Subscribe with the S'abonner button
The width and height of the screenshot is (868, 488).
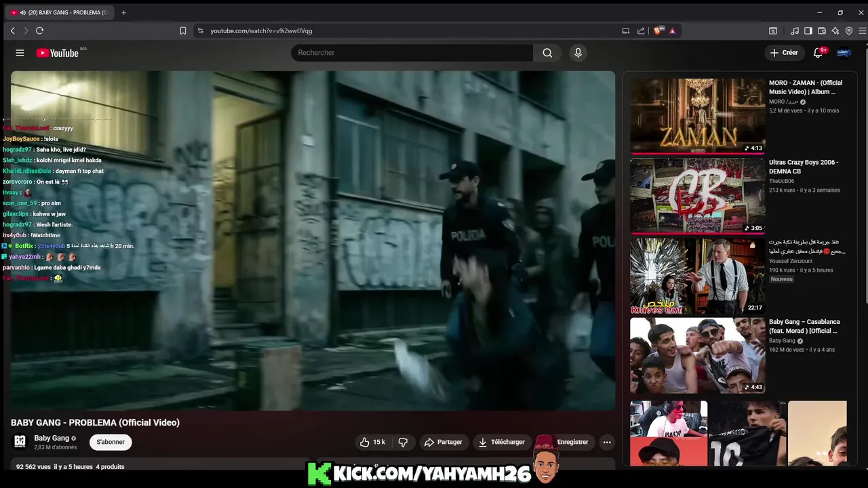click(x=111, y=442)
